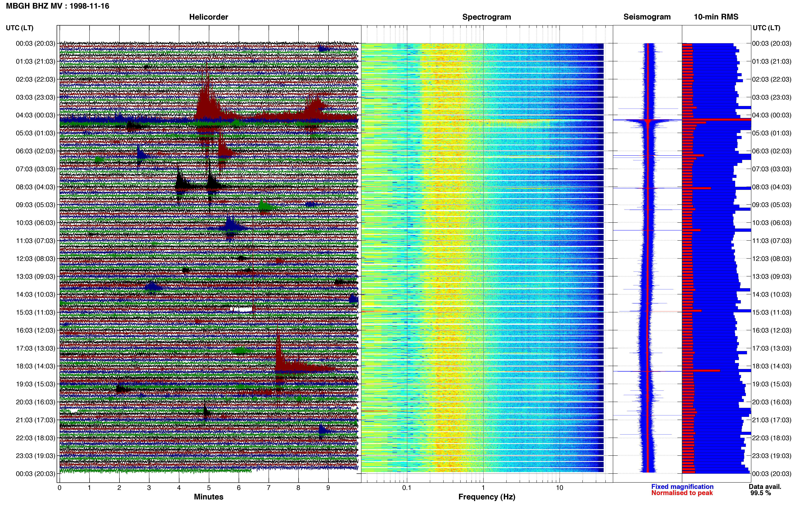This screenshot has width=812, height=508.
Task: Click right time label '10:03 (06:03)'
Action: coord(772,223)
